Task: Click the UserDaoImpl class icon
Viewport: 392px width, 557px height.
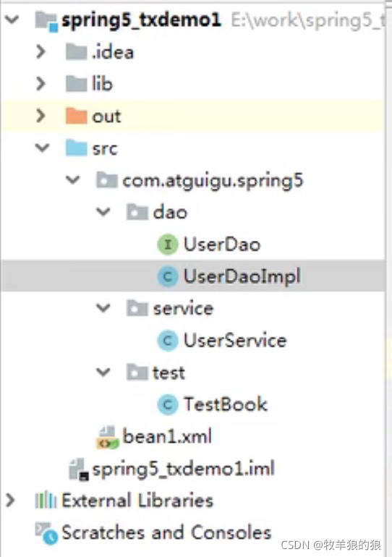Action: 168,276
